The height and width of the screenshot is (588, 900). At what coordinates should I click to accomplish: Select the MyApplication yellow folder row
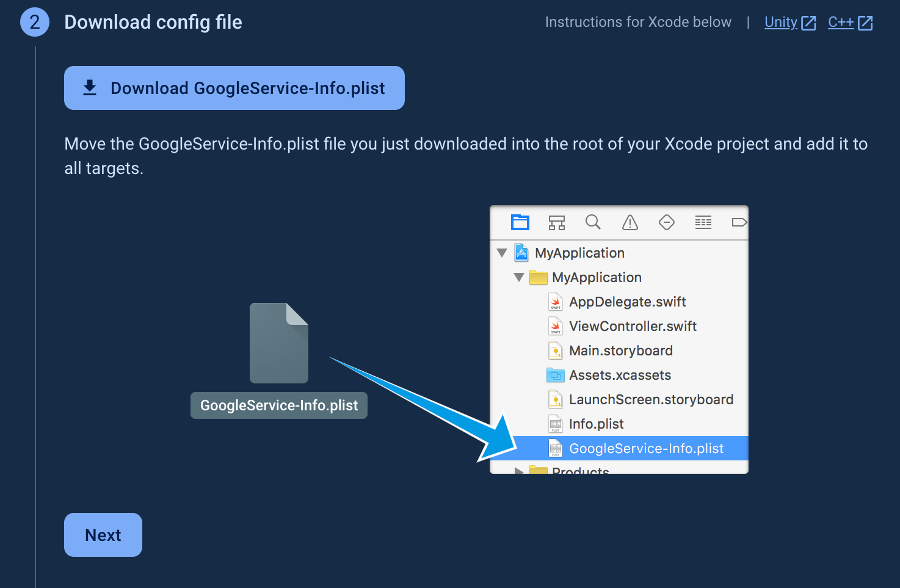[x=619, y=277]
